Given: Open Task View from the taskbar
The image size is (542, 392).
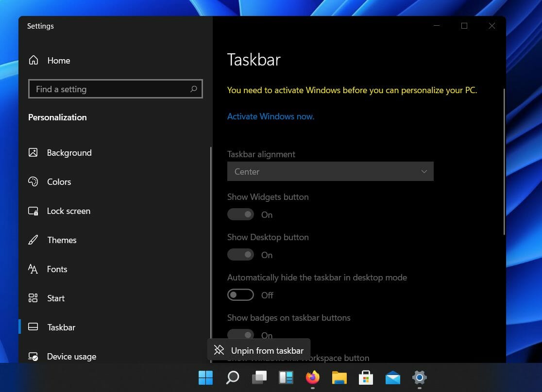Looking at the screenshot, I should pyautogui.click(x=259, y=377).
